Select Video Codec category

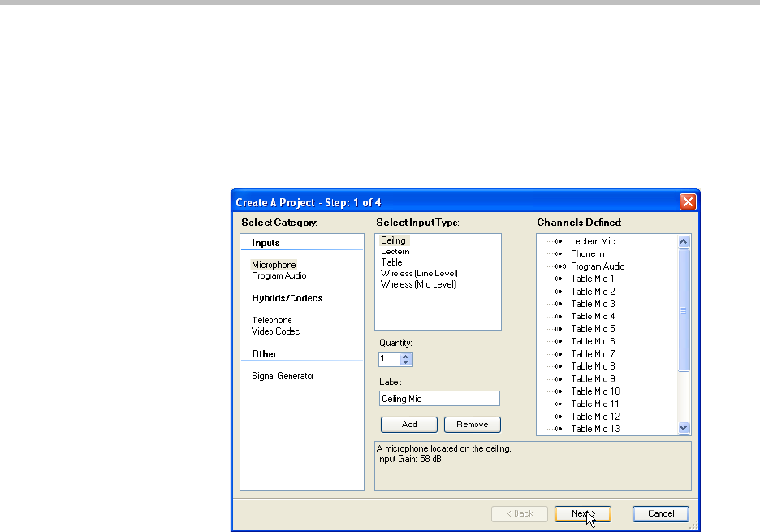coord(275,331)
